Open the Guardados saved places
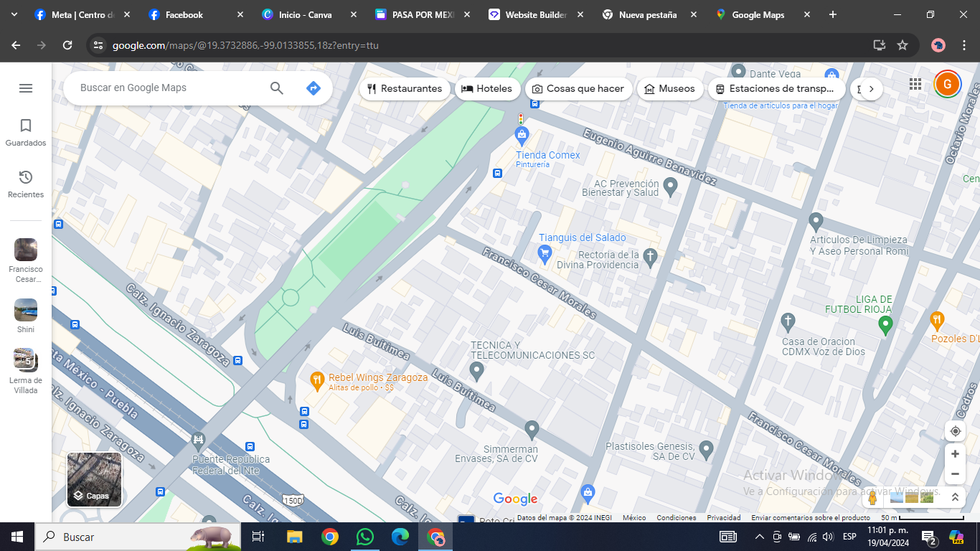980x551 pixels. click(x=26, y=133)
